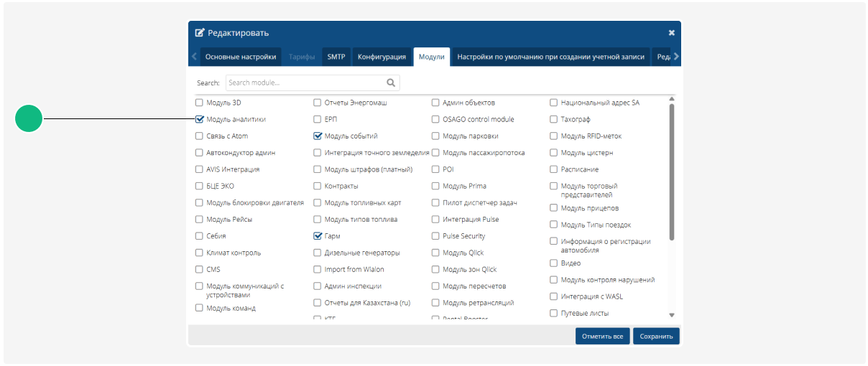Click the Сохранить button
The width and height of the screenshot is (868, 366).
(x=656, y=336)
